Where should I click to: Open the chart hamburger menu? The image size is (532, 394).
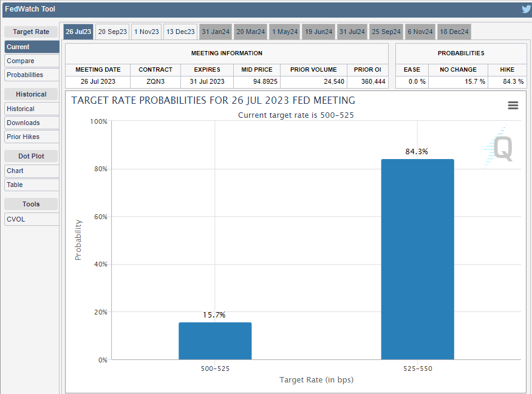513,106
